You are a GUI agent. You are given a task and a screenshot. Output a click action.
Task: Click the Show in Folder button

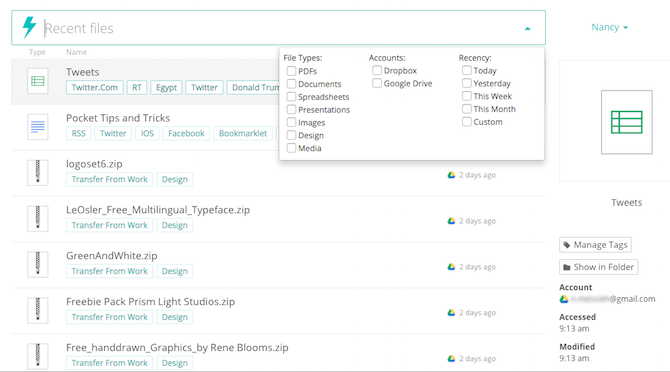tap(599, 267)
